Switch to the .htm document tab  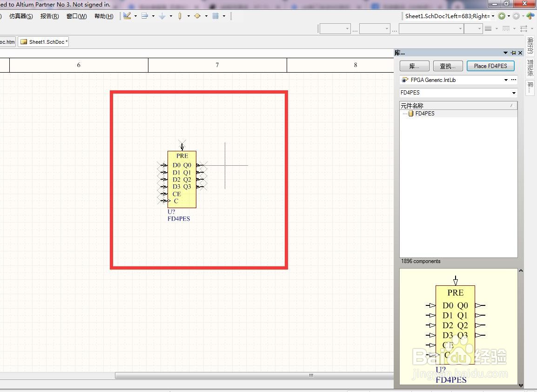7,42
